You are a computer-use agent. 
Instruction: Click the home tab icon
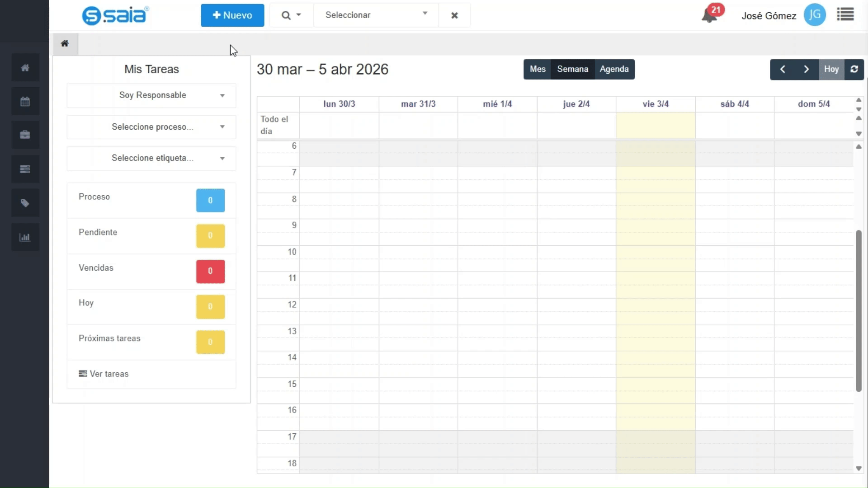[65, 44]
